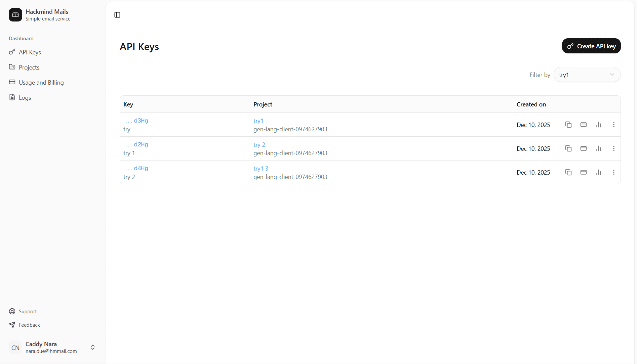Collapse the sidebar using the panel toggle icon
637x364 pixels.
tap(117, 15)
